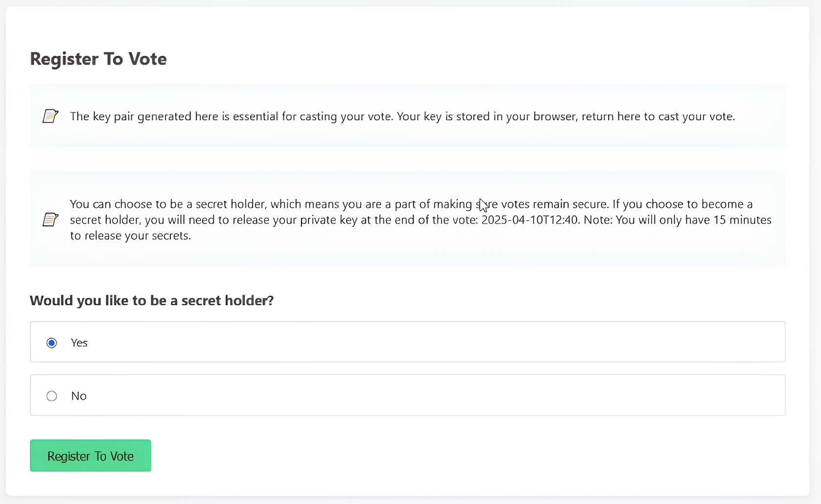Click the vote end date 2025-04-10T12:40
Viewport: 821px width, 504px height.
tap(529, 220)
